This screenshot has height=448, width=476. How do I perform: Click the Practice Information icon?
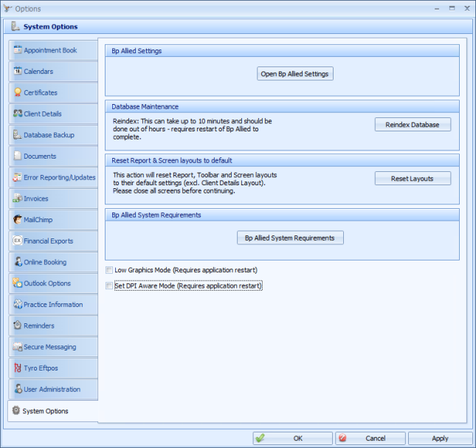point(18,304)
